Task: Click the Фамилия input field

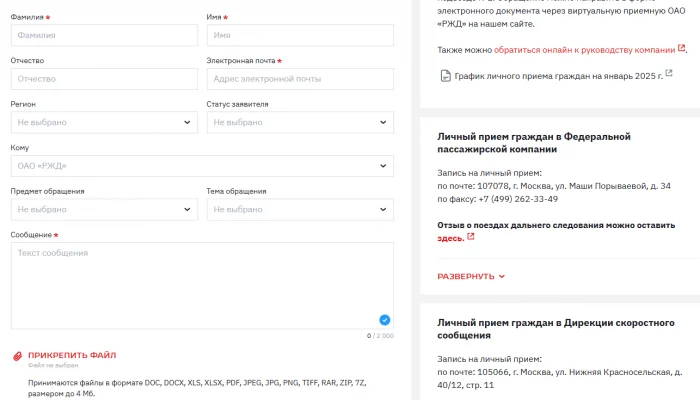Action: [104, 35]
